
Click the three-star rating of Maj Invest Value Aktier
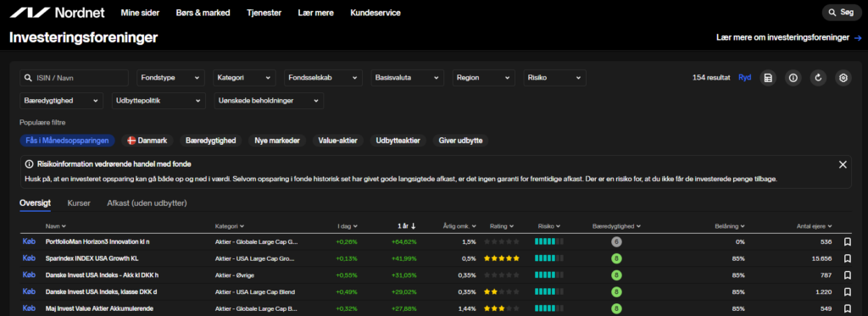coord(502,308)
